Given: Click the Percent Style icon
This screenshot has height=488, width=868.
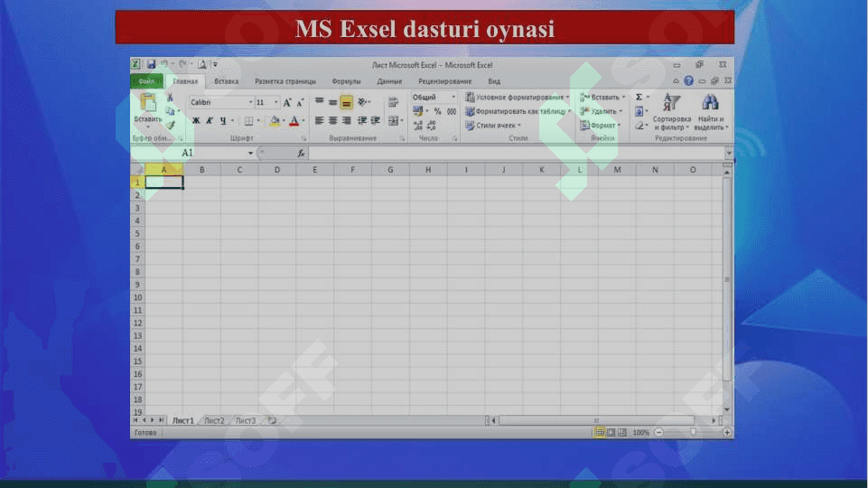Looking at the screenshot, I should [437, 111].
